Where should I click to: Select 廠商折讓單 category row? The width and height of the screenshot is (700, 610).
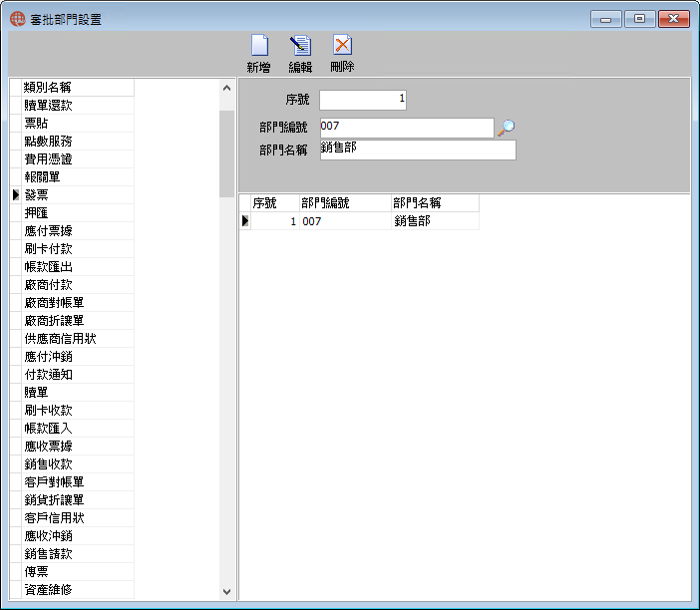point(78,320)
